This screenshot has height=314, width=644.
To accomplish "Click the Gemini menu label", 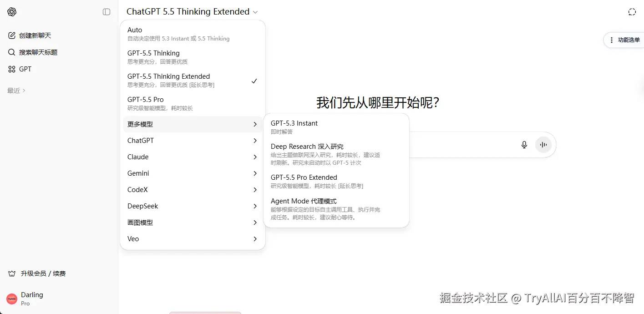I will click(138, 173).
